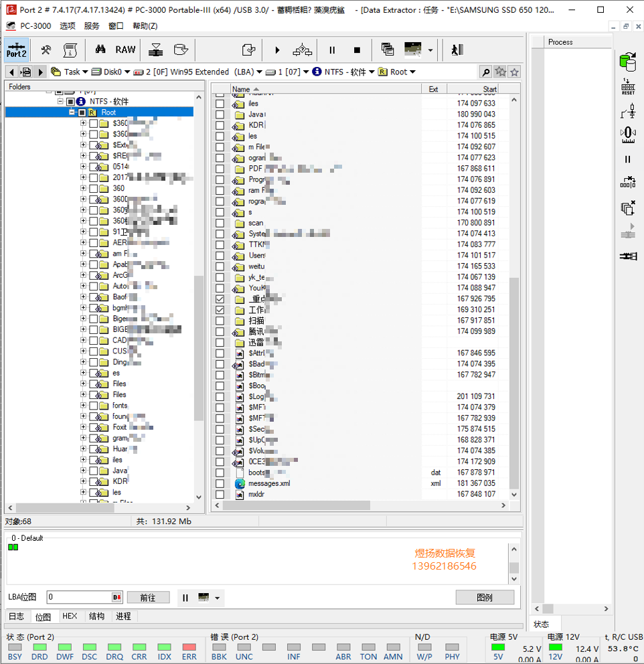Check the messages.xml file checkbox

(x=220, y=483)
